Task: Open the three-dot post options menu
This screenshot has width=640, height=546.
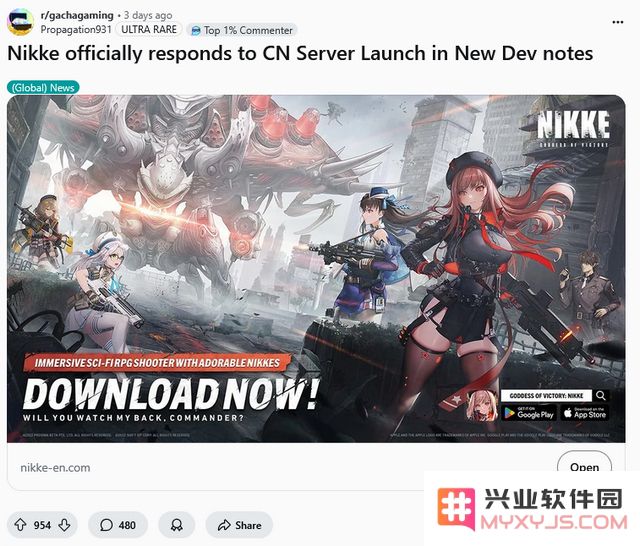Action: (x=618, y=22)
